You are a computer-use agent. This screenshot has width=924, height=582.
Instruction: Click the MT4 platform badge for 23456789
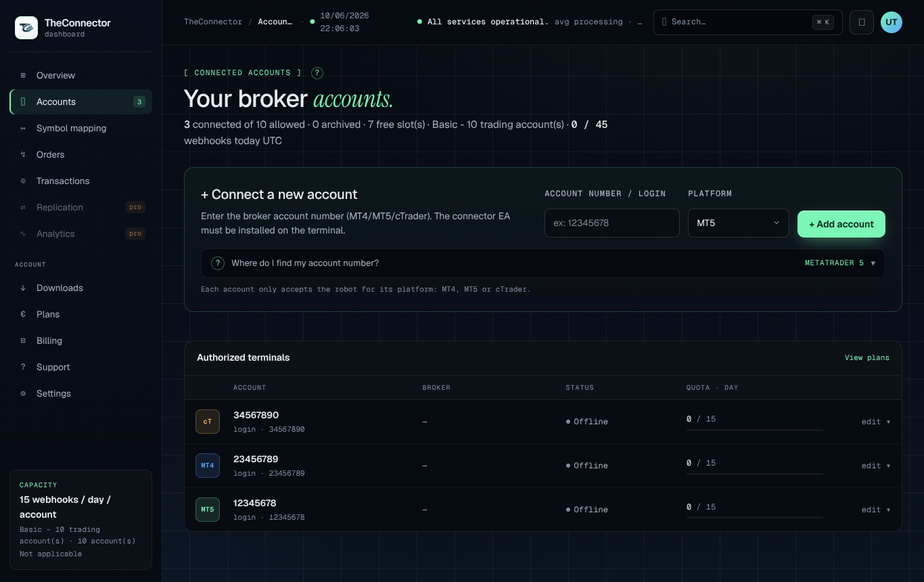click(208, 466)
